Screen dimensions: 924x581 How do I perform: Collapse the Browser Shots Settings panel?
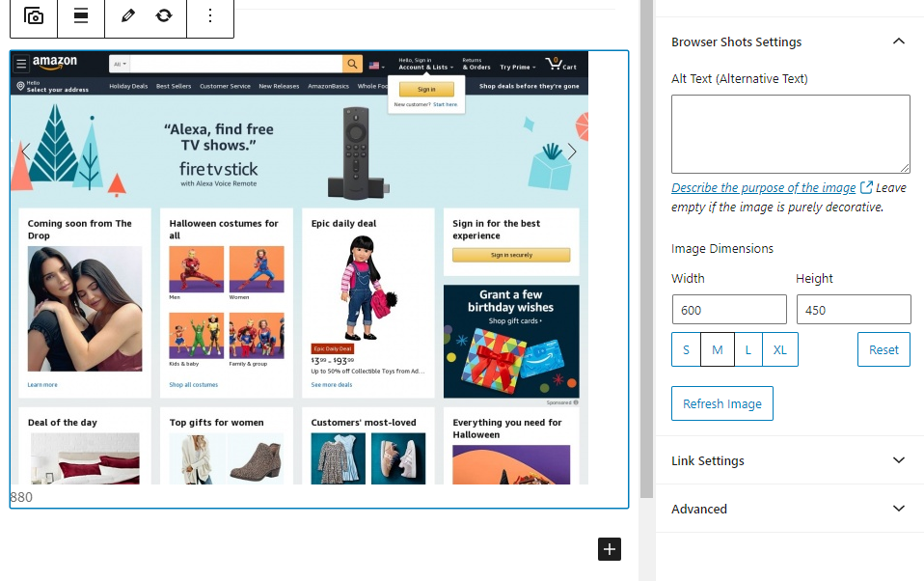(x=899, y=41)
